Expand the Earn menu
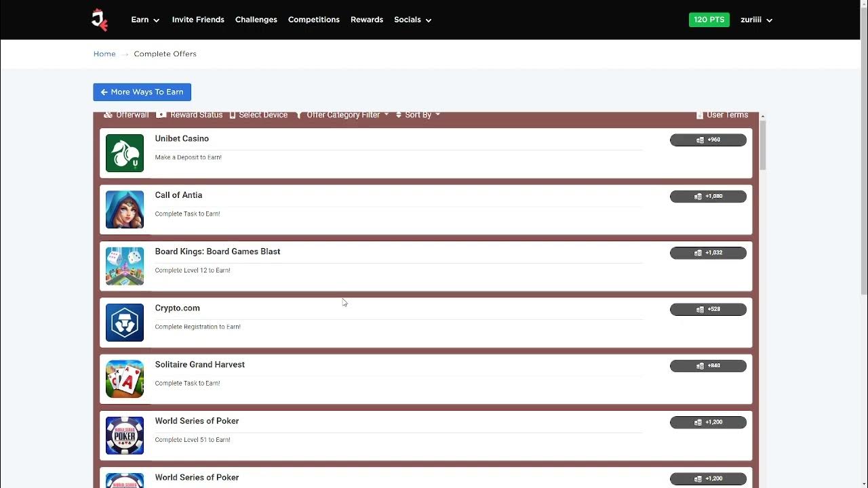The height and width of the screenshot is (488, 868). pyautogui.click(x=145, y=20)
